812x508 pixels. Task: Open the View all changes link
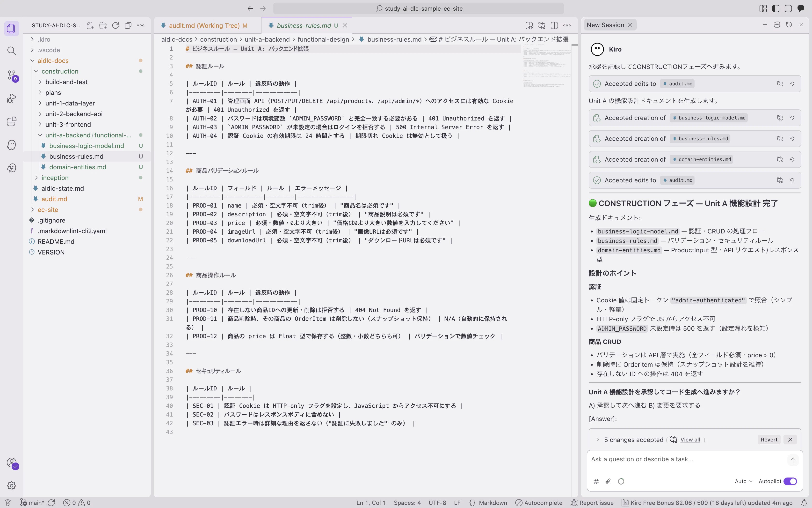coord(690,440)
